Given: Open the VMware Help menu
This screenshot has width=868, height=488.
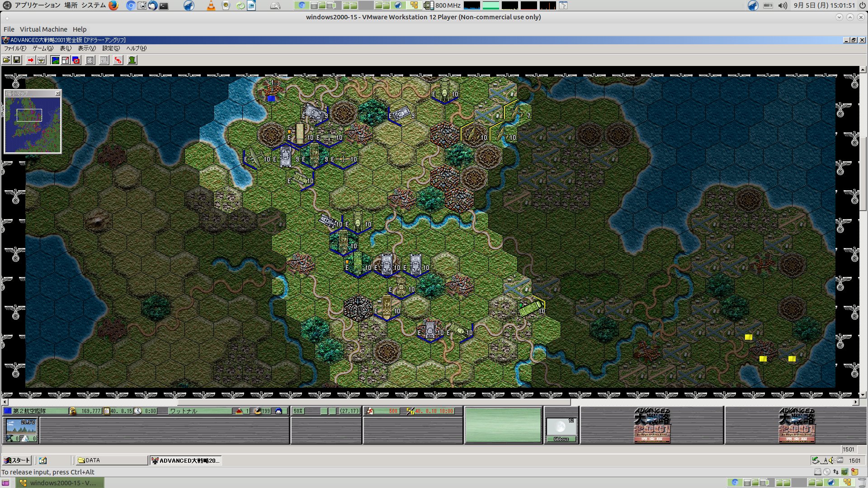Looking at the screenshot, I should [x=80, y=29].
